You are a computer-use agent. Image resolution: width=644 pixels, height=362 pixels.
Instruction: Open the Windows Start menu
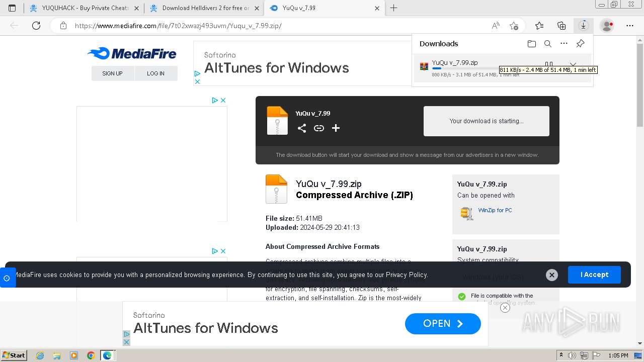pyautogui.click(x=14, y=355)
